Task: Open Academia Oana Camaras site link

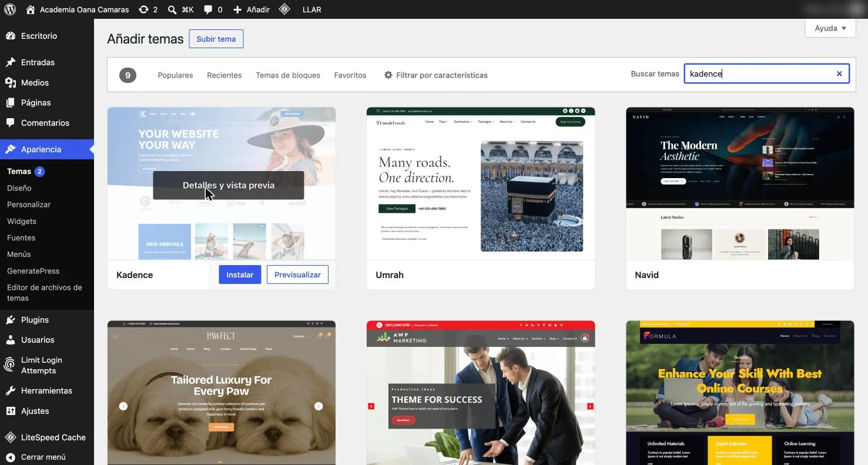Action: [x=78, y=9]
